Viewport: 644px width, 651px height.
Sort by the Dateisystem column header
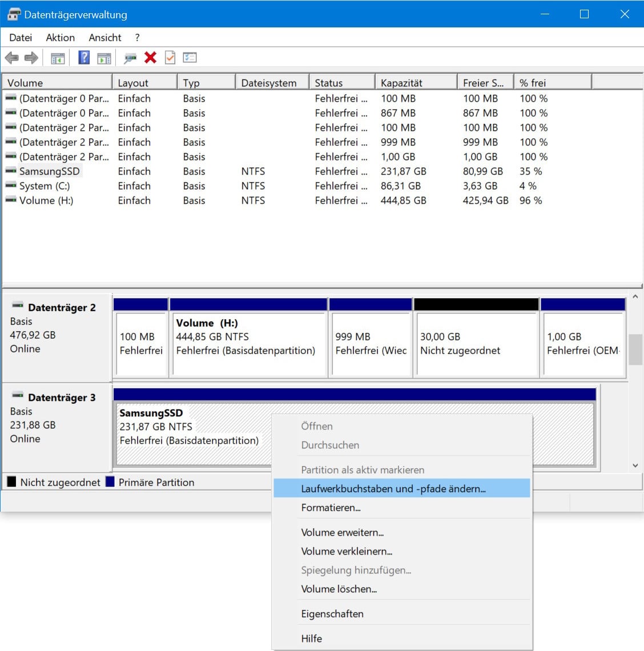(272, 83)
